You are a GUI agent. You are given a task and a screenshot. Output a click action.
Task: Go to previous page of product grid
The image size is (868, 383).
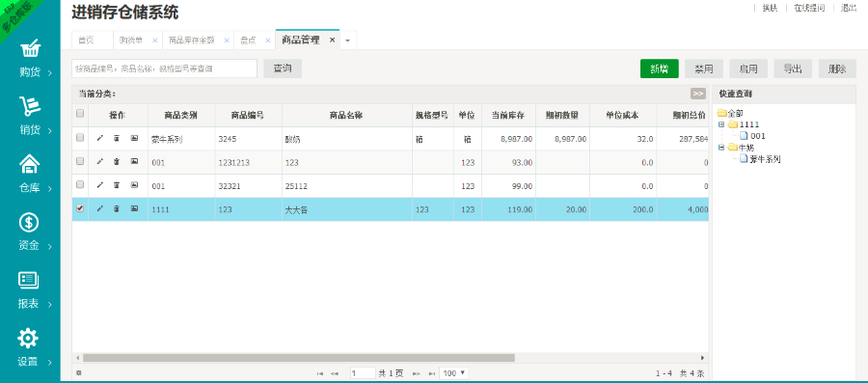pyautogui.click(x=335, y=373)
